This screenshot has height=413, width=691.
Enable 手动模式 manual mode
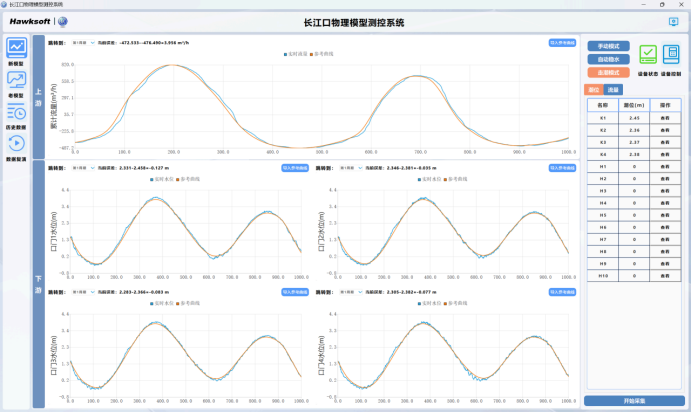point(608,46)
